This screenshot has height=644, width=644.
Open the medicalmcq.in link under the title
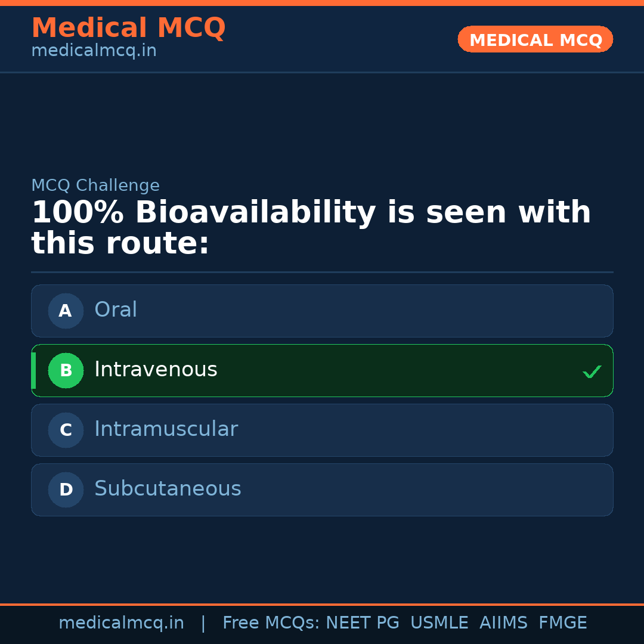tap(94, 51)
